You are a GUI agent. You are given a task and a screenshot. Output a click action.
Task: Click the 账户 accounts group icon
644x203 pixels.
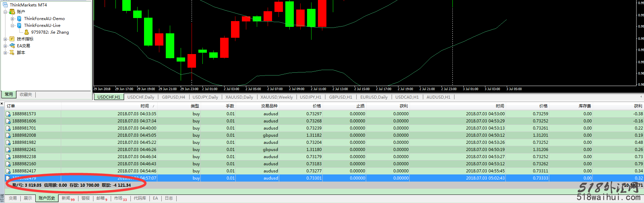[x=12, y=12]
